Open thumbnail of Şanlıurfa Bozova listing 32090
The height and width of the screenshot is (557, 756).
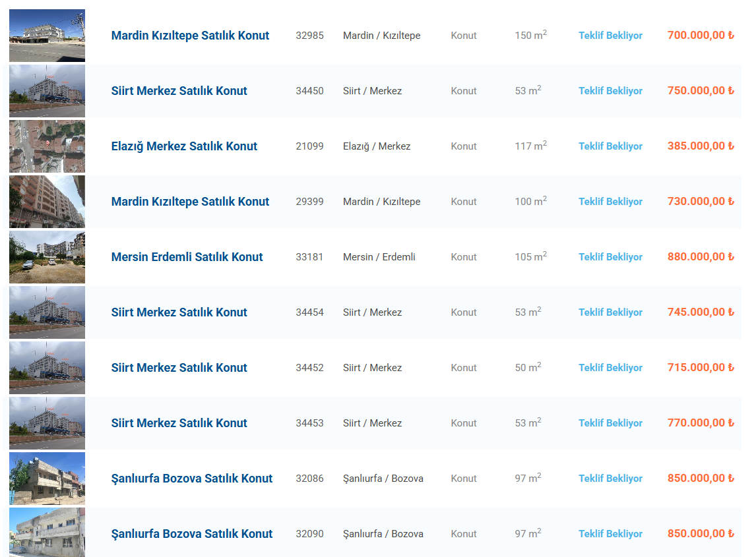coord(47,533)
